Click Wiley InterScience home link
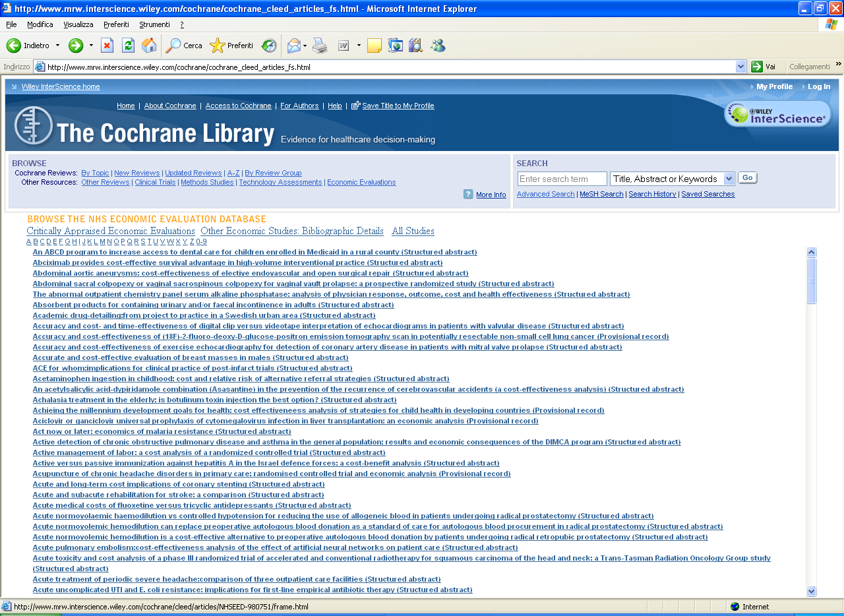This screenshot has width=844, height=616. [61, 86]
